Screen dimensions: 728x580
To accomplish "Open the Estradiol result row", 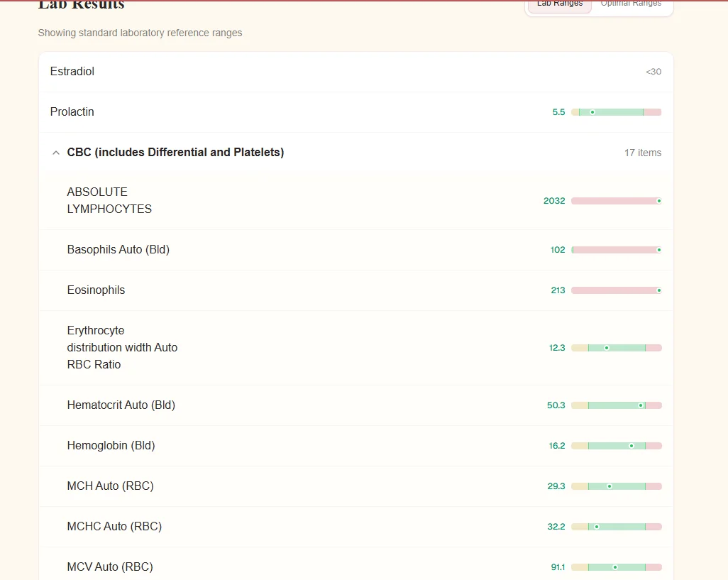I will pos(356,72).
